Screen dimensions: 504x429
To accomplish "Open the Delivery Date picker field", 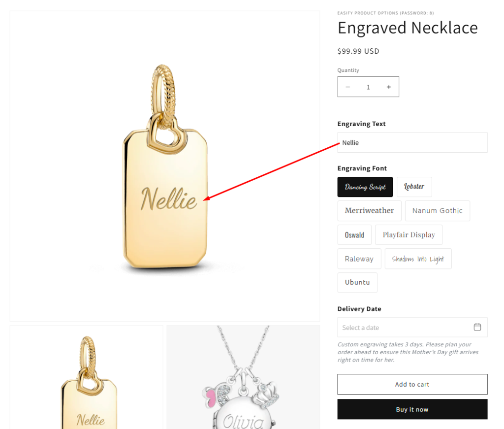I will 404,328.
